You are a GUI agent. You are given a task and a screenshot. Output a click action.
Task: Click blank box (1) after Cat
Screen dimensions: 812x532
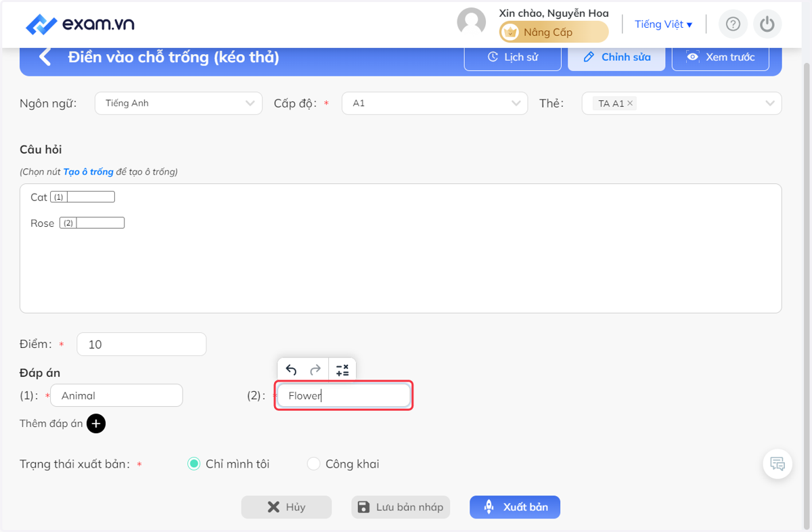[x=83, y=197]
